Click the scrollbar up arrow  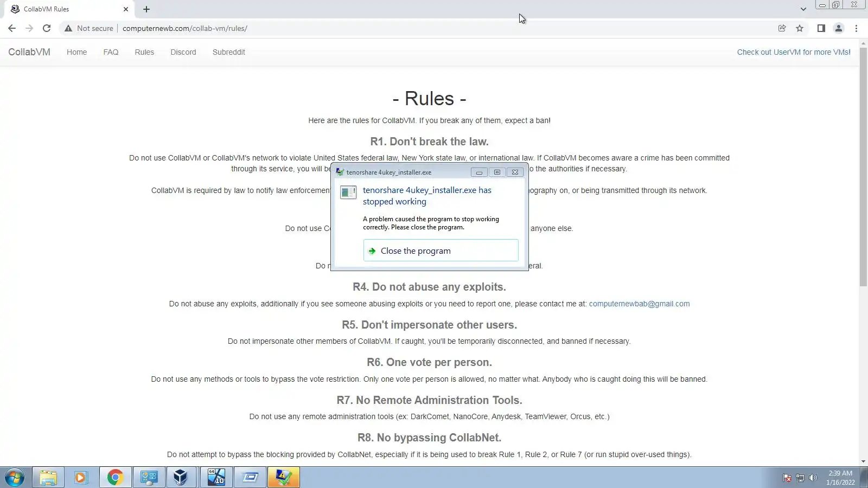(863, 43)
